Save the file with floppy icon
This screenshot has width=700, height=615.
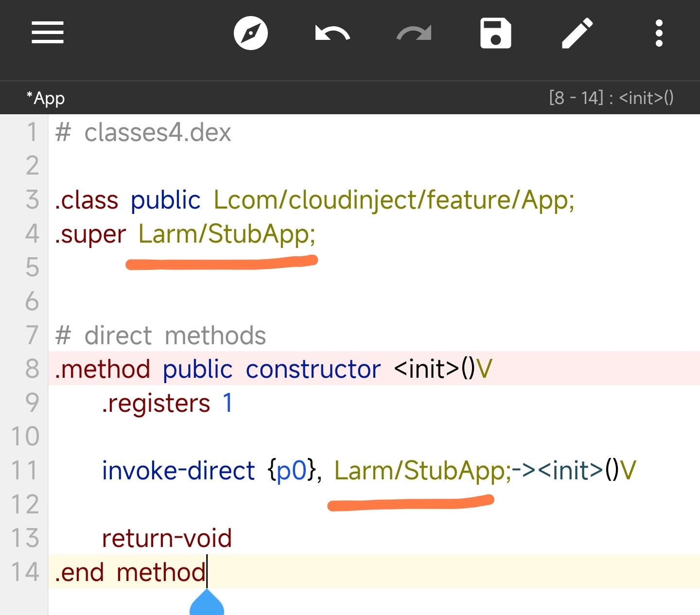pos(496,33)
